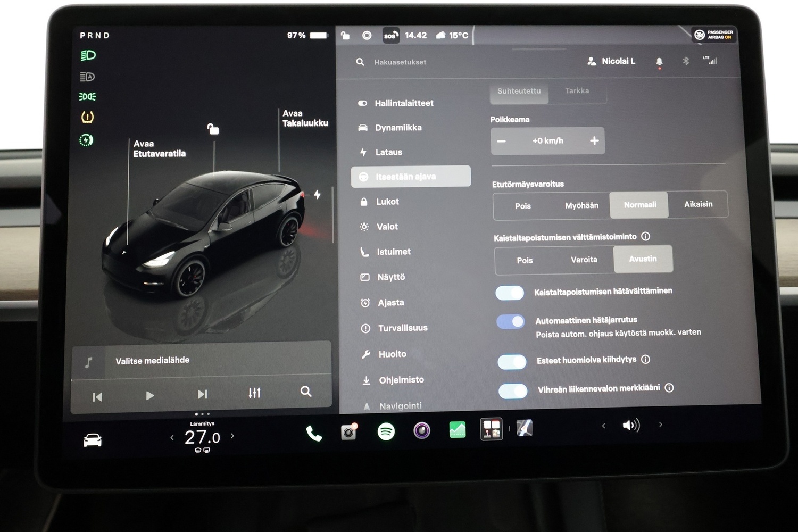The width and height of the screenshot is (798, 532).
Task: Open notifications bell icon
Action: 659,62
